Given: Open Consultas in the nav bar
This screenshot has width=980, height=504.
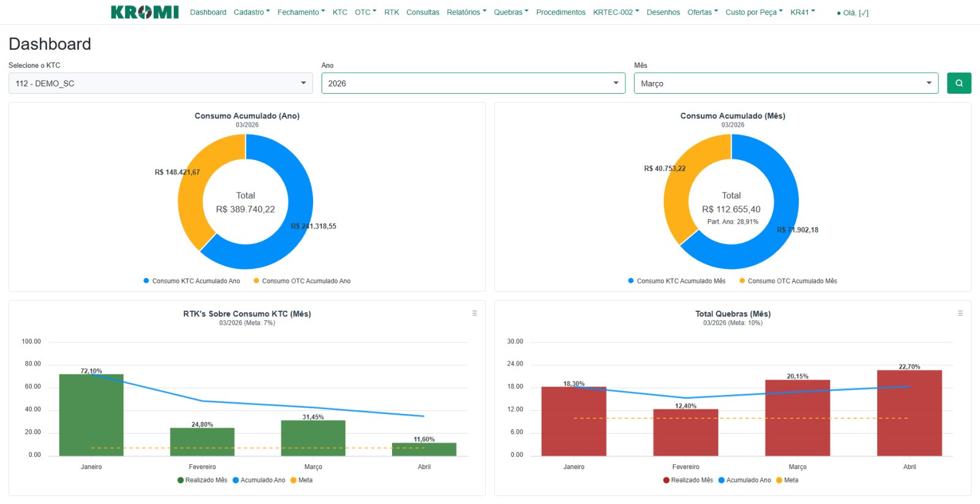Looking at the screenshot, I should point(423,12).
